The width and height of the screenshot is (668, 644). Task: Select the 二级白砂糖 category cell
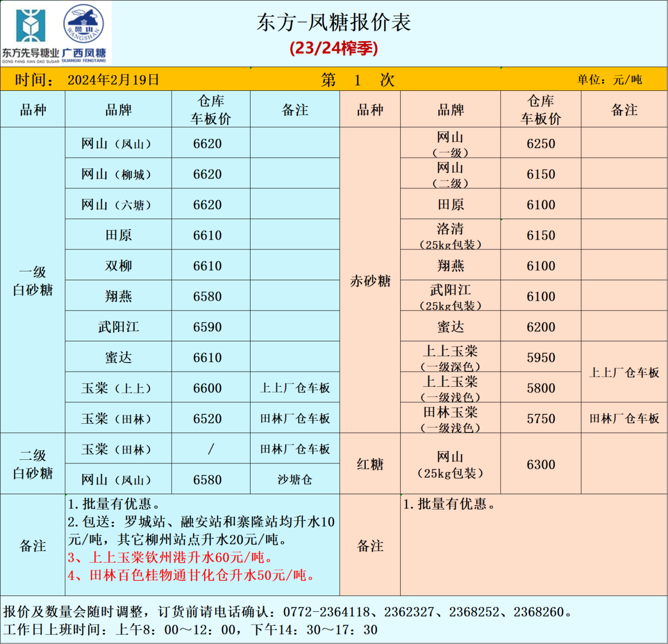pos(33,464)
